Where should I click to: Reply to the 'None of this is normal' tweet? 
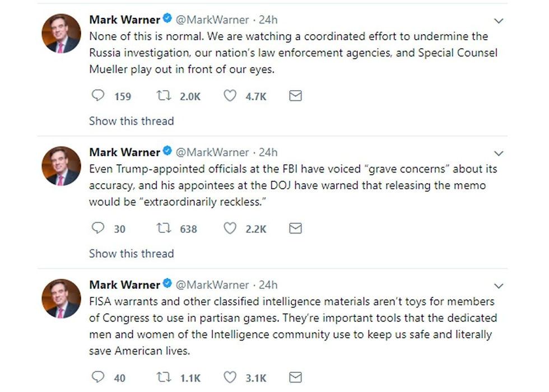point(98,96)
